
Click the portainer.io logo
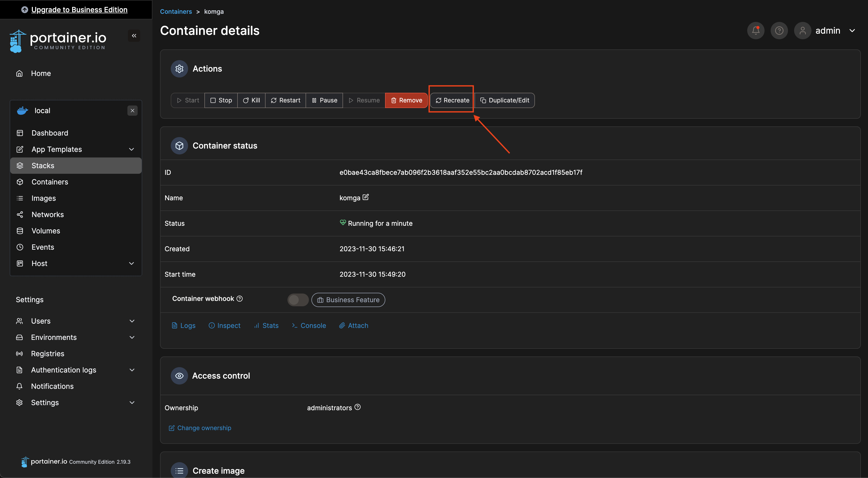click(58, 41)
